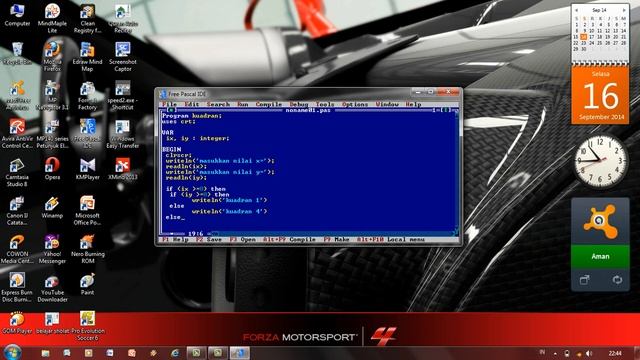The height and width of the screenshot is (360, 640).
Task: Launch GOM Player from the desktop
Action: point(17,322)
